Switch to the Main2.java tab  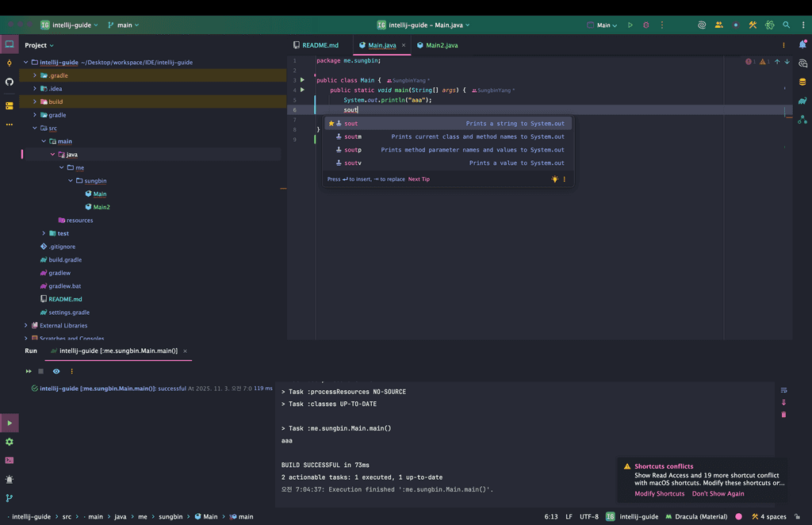click(442, 45)
